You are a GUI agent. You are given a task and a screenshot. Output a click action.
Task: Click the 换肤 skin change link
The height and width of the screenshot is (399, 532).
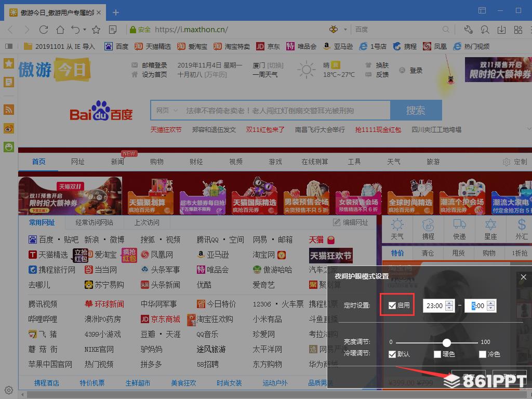[x=382, y=65]
